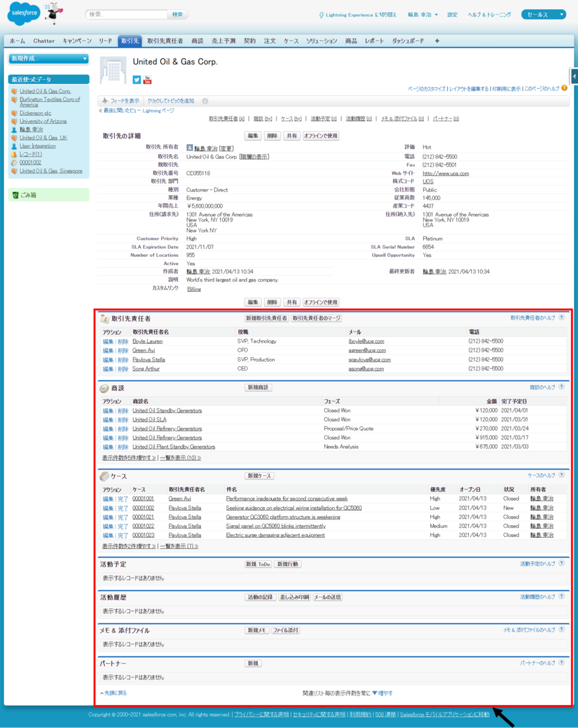The image size is (578, 728).
Task: Click the 階層の表示 hierarchy link
Action: click(x=254, y=157)
